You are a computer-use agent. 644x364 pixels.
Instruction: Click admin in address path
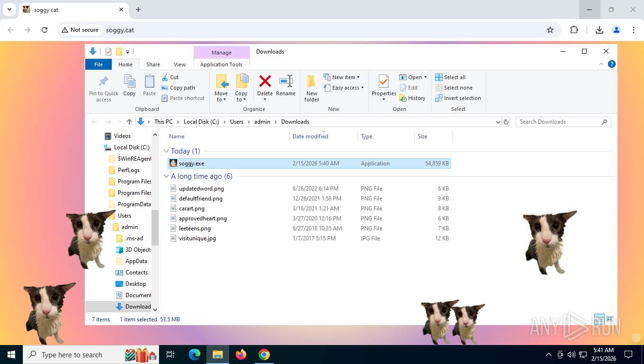[262, 122]
